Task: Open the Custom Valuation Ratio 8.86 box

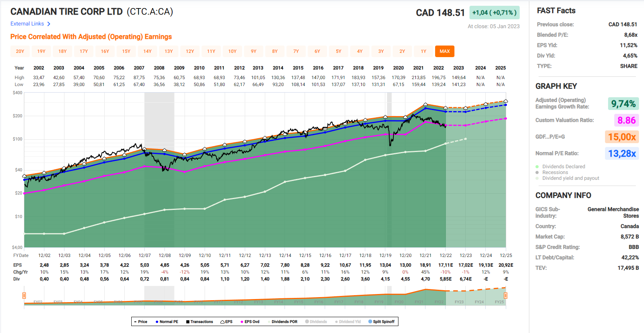Action: [x=626, y=120]
